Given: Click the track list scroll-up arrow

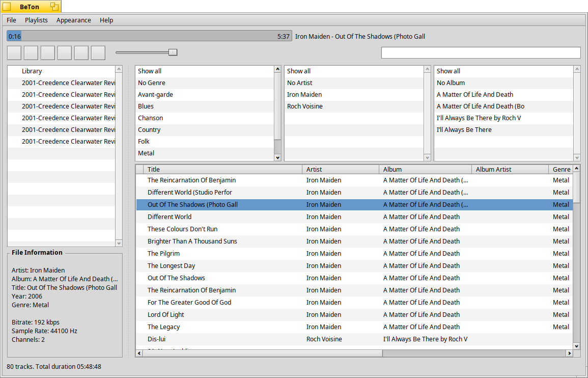Looking at the screenshot, I should [576, 169].
